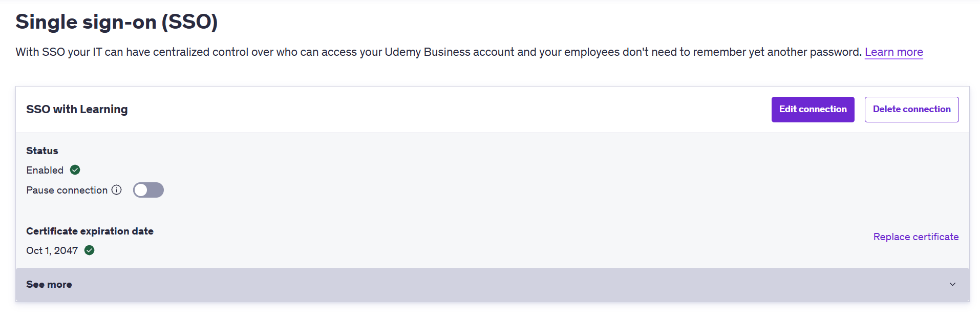Click the Edit connection button
This screenshot has width=980, height=319.
tap(813, 109)
